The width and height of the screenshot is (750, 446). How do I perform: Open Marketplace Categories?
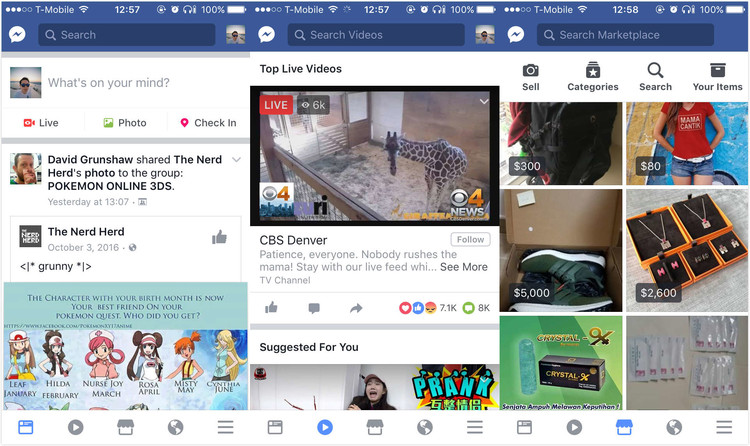click(x=593, y=77)
